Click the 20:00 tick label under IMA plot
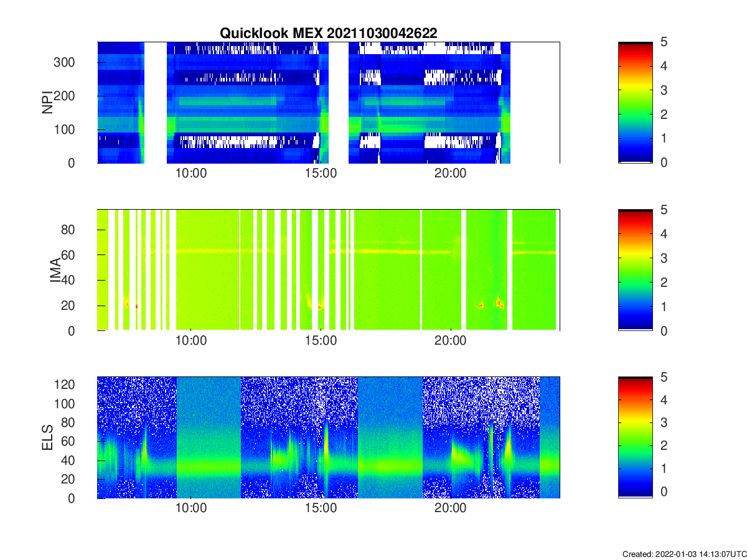Image resolution: width=747 pixels, height=560 pixels. coord(450,341)
